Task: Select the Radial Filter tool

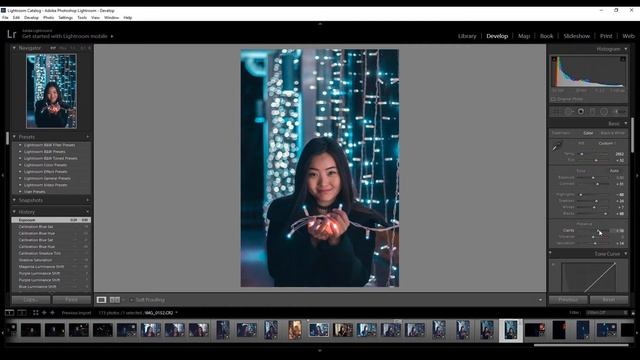Action: [x=604, y=111]
